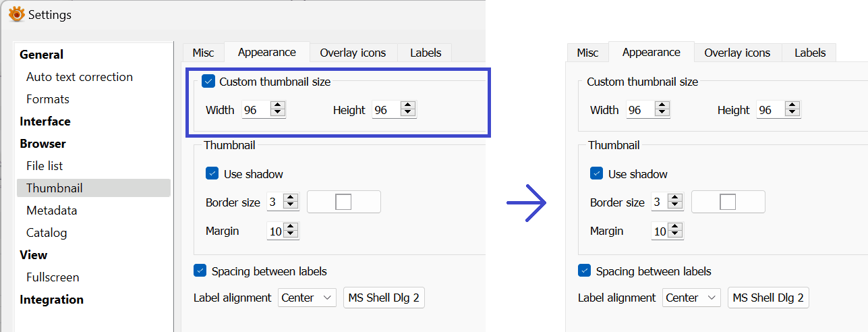Open the Overlay icons tab in left dialog

(x=353, y=53)
